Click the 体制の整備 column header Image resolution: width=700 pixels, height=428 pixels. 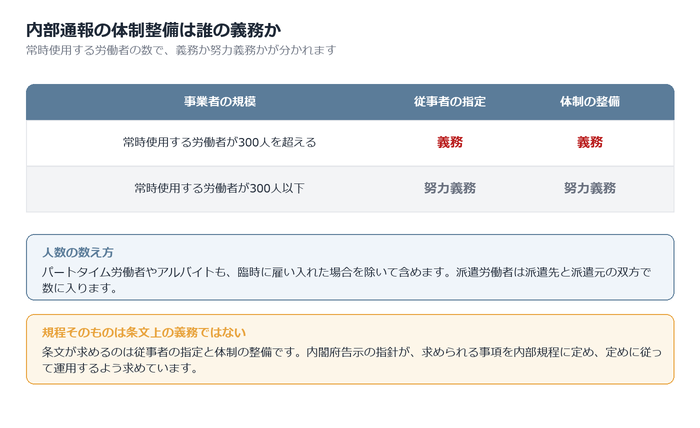(590, 102)
